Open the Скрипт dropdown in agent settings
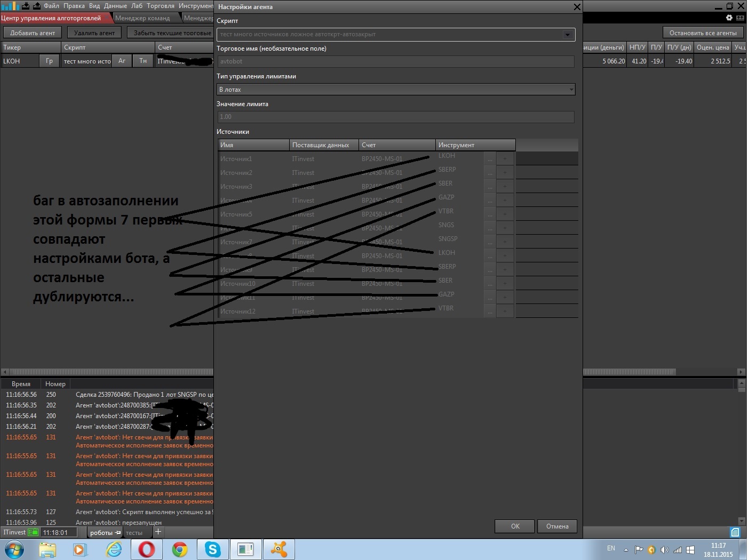Screen dimensions: 749x560 pos(567,35)
